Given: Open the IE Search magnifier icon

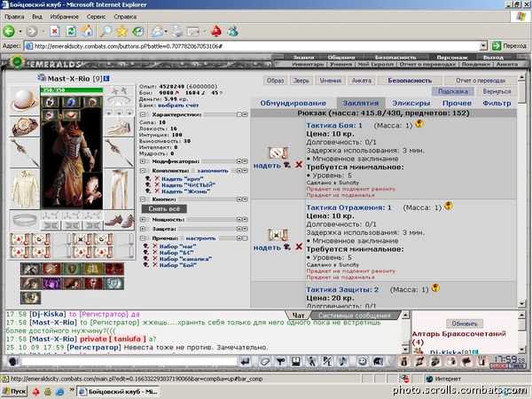Looking at the screenshot, I should 106,32.
